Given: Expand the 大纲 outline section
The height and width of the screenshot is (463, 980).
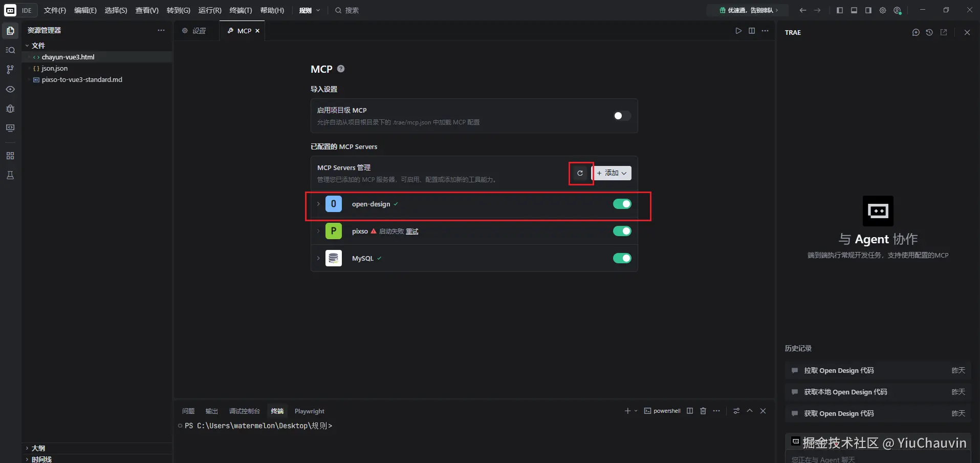Looking at the screenshot, I should pyautogui.click(x=27, y=448).
